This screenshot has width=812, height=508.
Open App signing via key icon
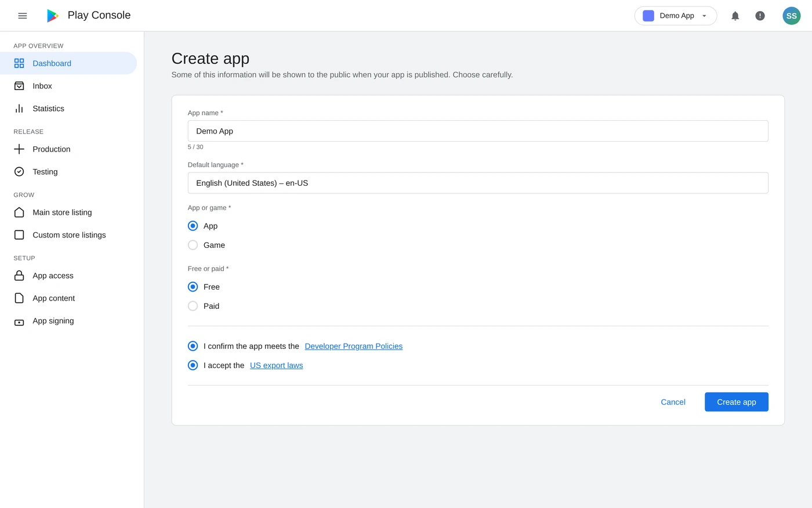pos(19,320)
